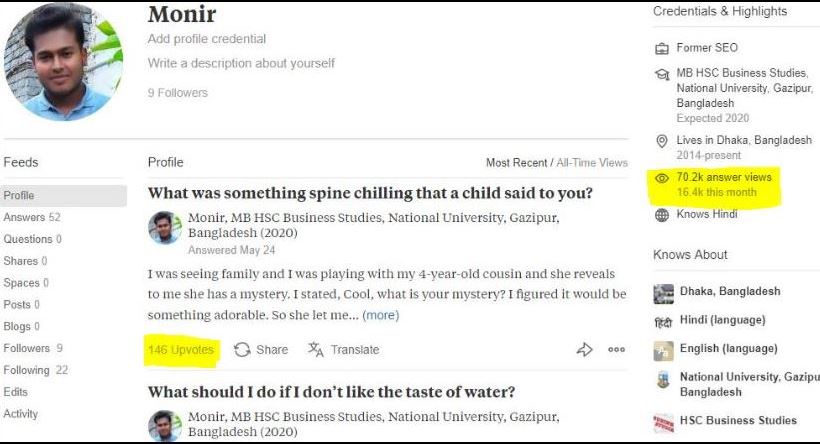Open the three-dots more options menu
The width and height of the screenshot is (820, 444).
point(616,350)
